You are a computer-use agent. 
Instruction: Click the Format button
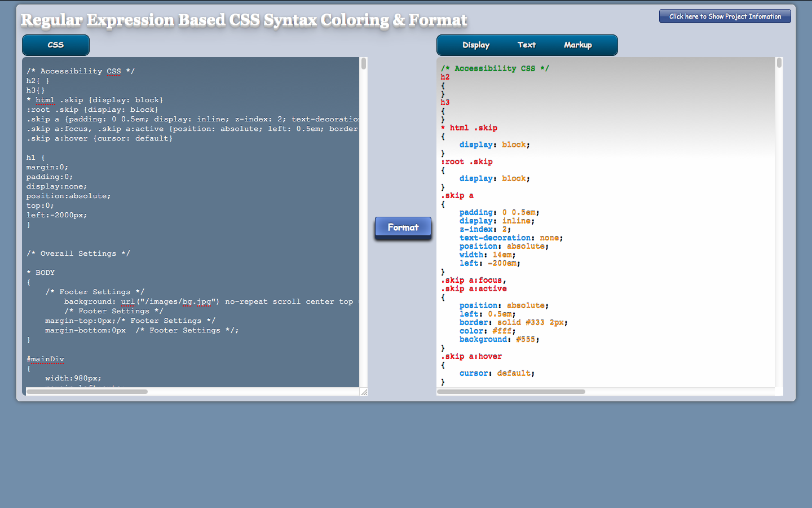(403, 227)
